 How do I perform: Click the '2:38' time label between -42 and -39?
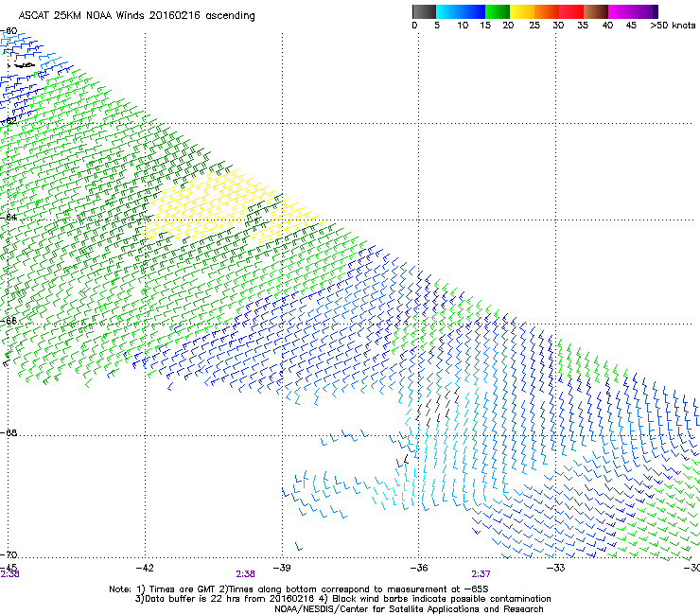[x=246, y=574]
